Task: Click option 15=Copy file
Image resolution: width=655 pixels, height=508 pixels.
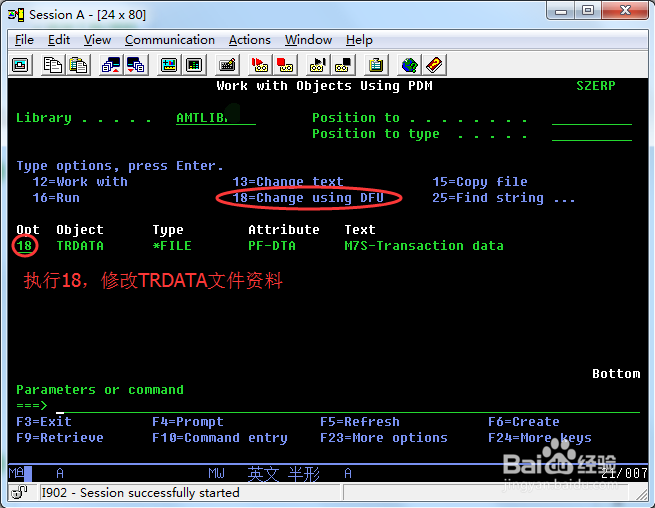Action: [x=480, y=182]
